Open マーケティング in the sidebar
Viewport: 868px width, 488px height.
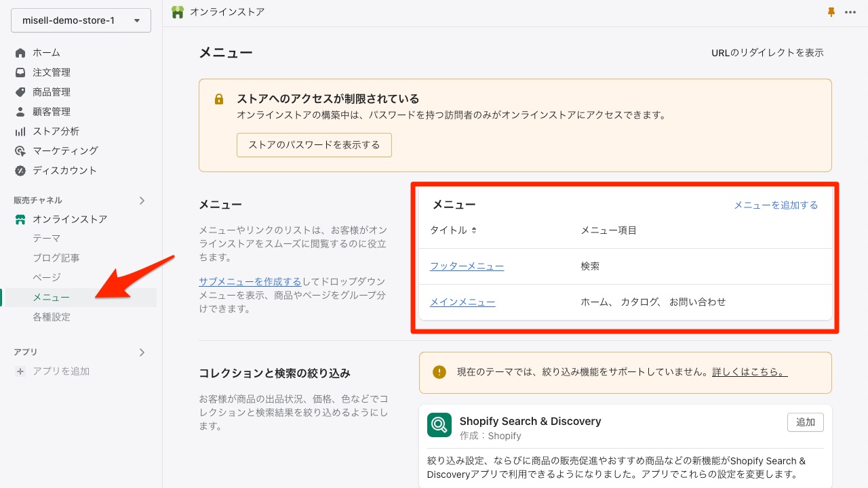tap(65, 151)
